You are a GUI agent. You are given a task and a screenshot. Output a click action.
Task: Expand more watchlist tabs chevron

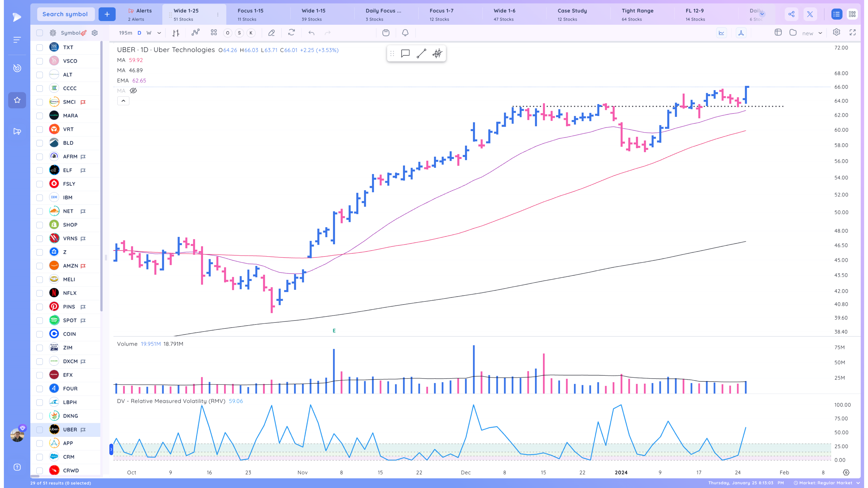tap(762, 14)
